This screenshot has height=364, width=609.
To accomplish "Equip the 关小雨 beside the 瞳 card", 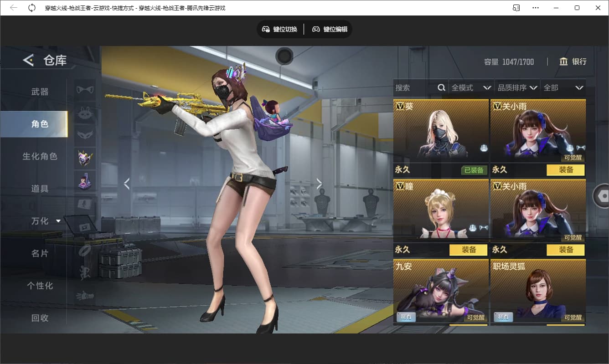I will (566, 250).
